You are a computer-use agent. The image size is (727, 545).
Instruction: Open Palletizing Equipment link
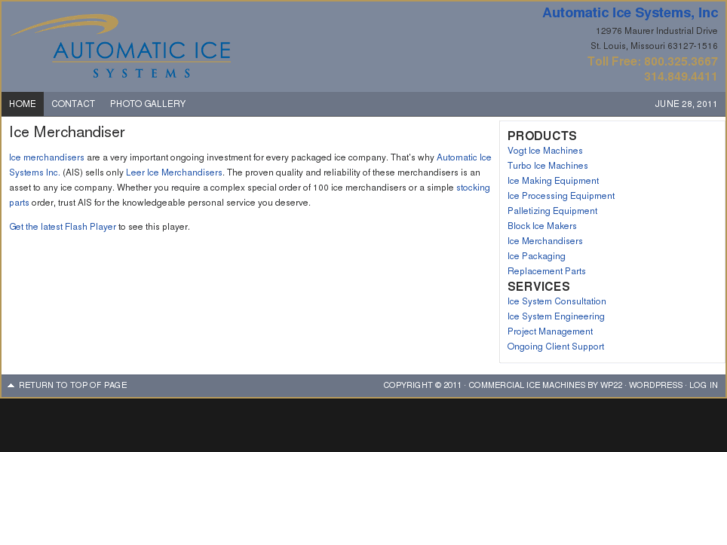coord(552,211)
